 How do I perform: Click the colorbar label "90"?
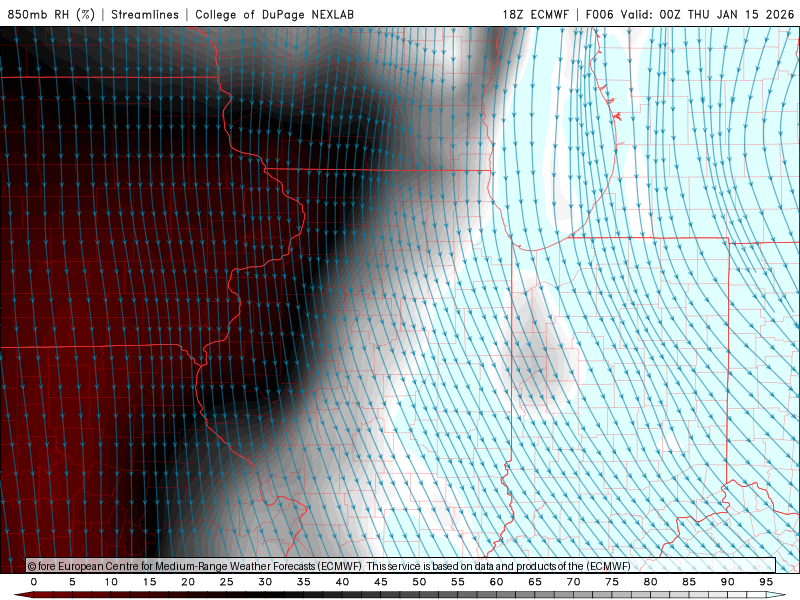(x=728, y=582)
